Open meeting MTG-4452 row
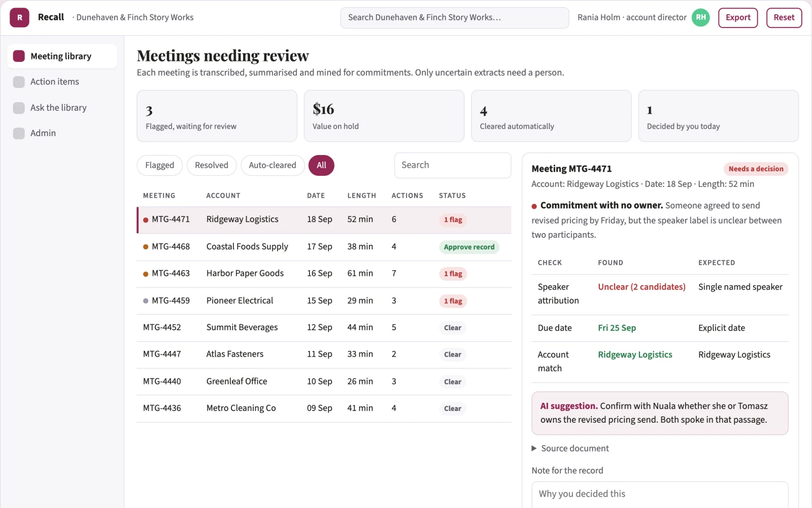Image resolution: width=812 pixels, height=508 pixels. (324, 328)
